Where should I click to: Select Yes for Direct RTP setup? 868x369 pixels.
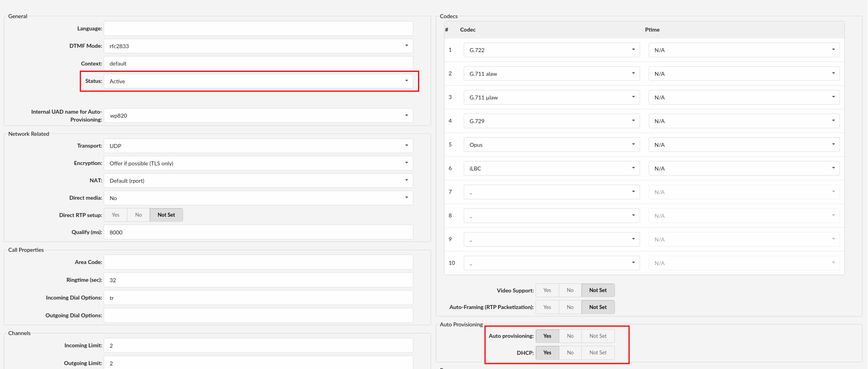point(116,215)
